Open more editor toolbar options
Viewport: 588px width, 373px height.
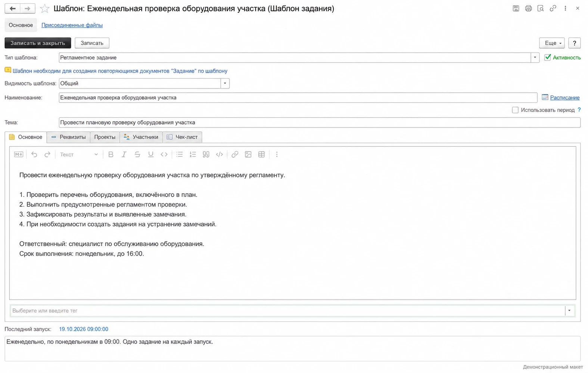277,155
